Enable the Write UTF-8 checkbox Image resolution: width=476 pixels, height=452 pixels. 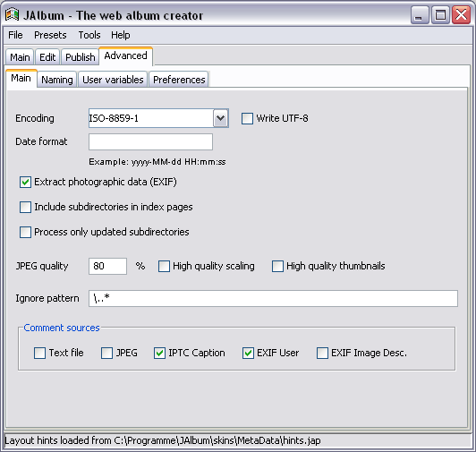247,118
